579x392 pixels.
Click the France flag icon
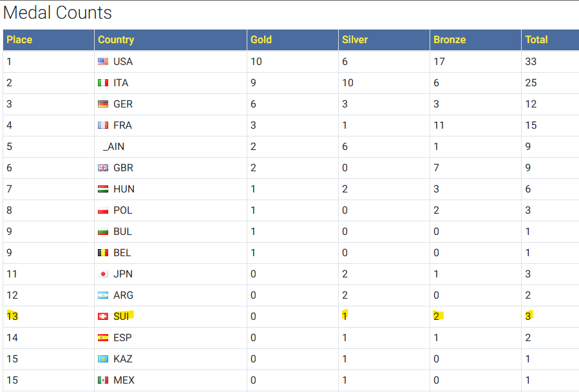pos(103,126)
